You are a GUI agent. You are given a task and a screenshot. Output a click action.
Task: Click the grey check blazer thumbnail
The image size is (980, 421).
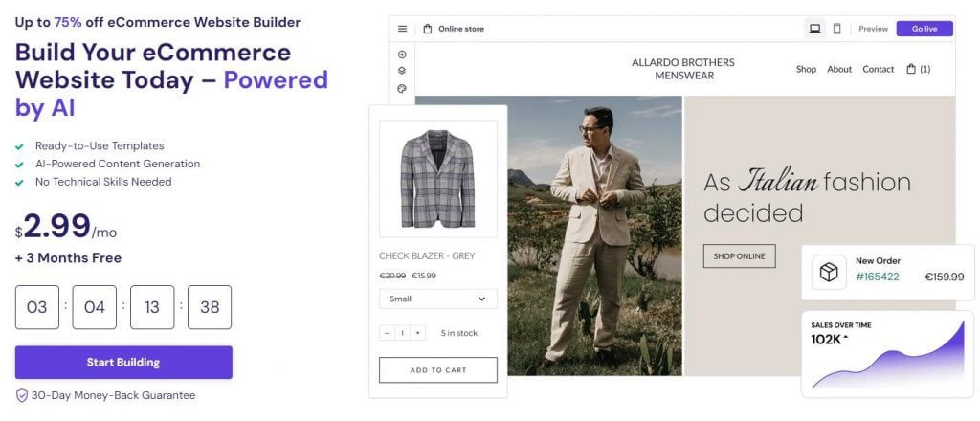[x=438, y=179]
